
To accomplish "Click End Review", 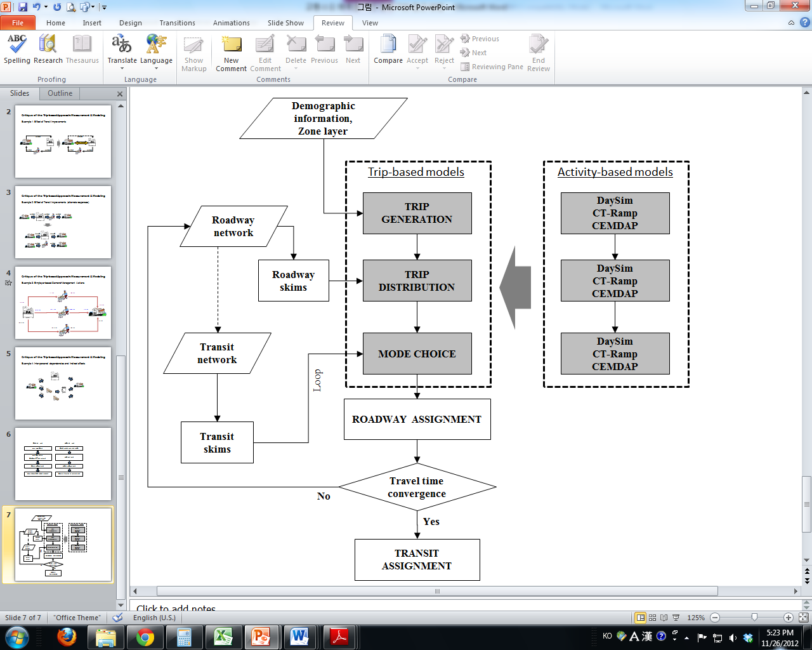I will (539, 54).
